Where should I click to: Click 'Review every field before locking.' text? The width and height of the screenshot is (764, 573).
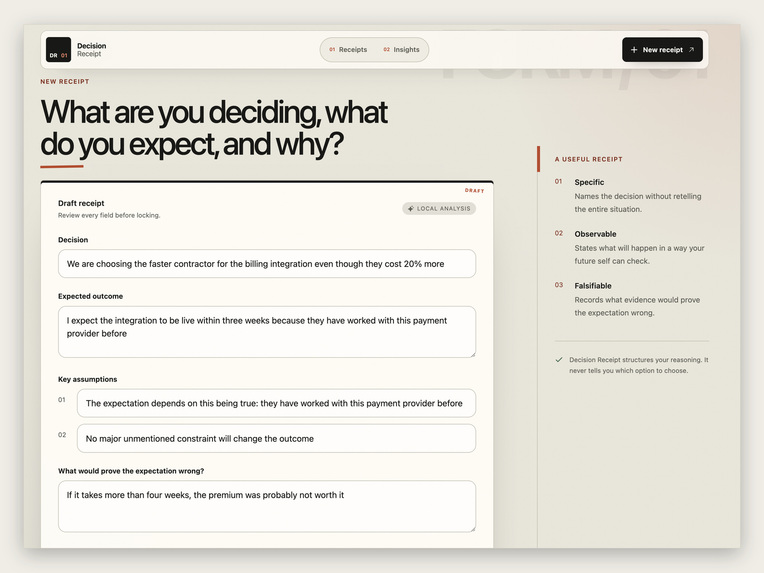pos(109,215)
